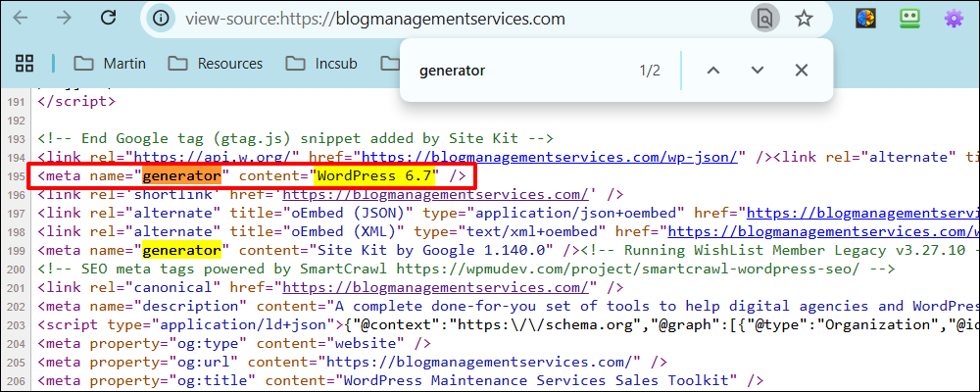Open the Resources bookmarks folder
The width and height of the screenshot is (980, 392).
pos(215,63)
